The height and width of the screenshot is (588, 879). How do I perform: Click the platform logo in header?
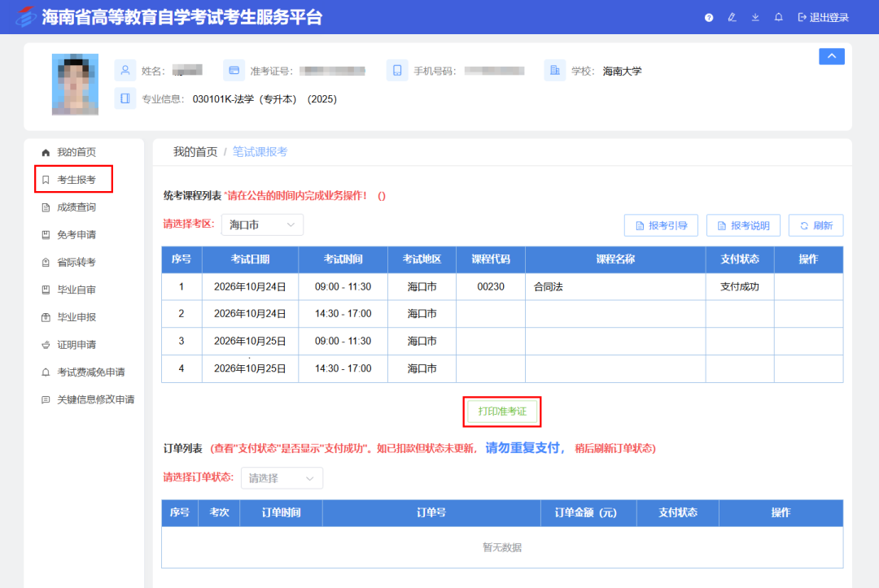pos(25,17)
